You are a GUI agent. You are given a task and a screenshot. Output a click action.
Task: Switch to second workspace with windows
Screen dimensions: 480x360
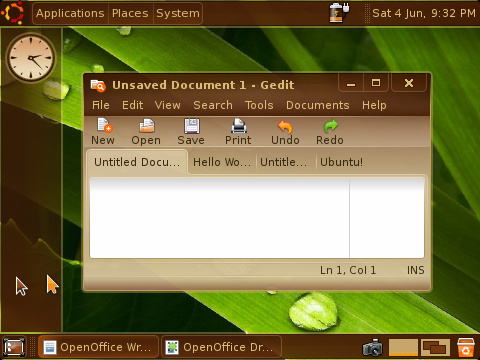click(x=435, y=347)
